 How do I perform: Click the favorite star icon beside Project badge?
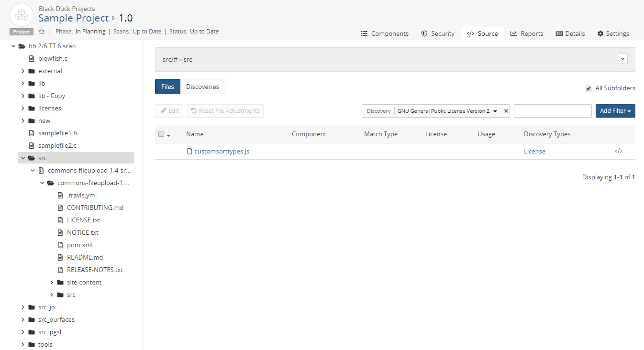42,32
